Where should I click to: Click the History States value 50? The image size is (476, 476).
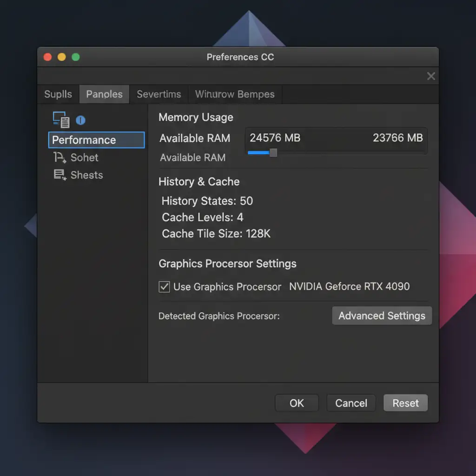246,201
